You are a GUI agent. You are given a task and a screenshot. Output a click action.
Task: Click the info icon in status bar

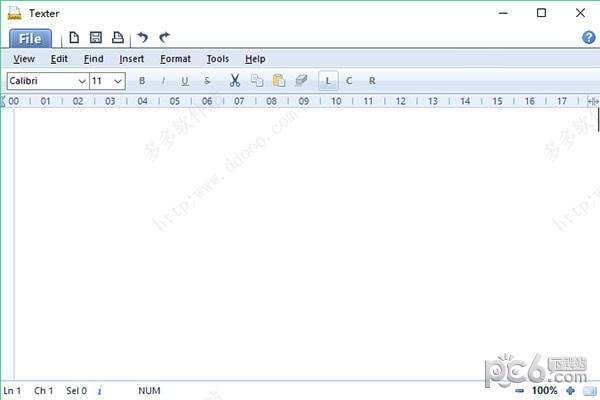pyautogui.click(x=99, y=391)
